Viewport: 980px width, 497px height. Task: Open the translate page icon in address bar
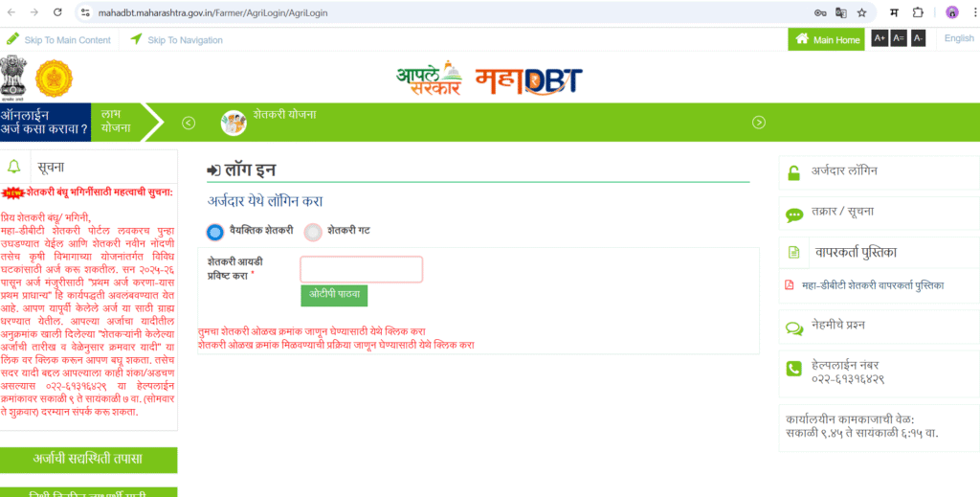[x=841, y=12]
